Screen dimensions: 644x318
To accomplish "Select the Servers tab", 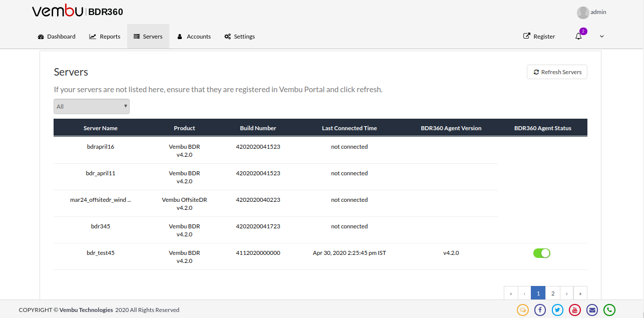I will (148, 37).
